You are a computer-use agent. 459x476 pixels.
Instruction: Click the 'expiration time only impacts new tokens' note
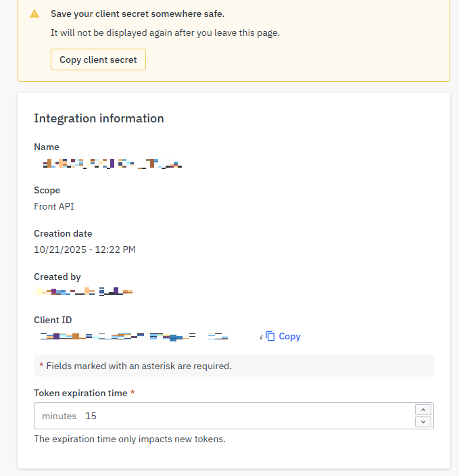[129, 439]
